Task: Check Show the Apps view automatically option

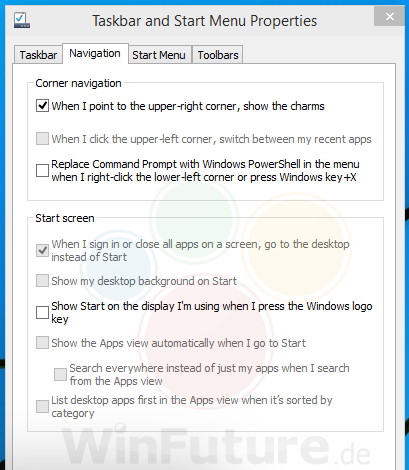Action: pos(42,343)
